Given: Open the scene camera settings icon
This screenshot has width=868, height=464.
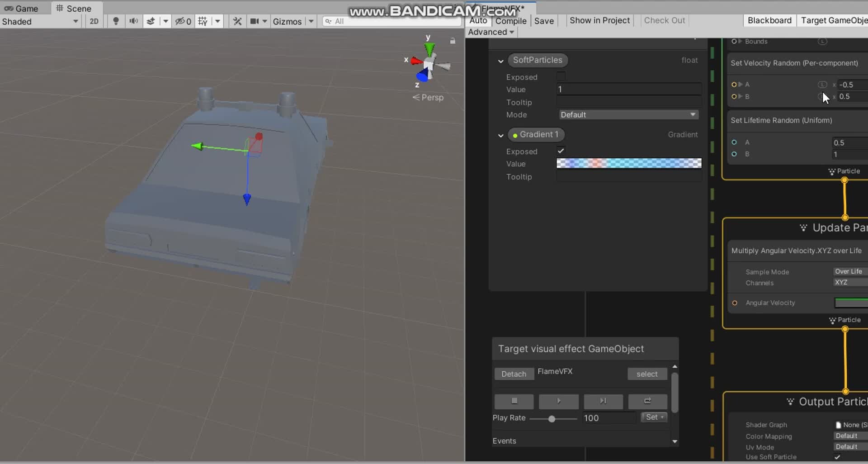Looking at the screenshot, I should (255, 21).
